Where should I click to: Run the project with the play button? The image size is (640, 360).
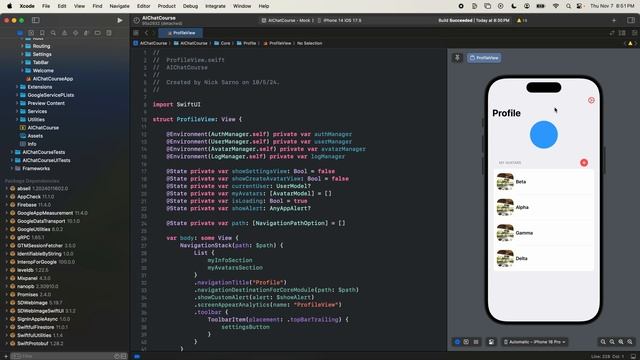[x=120, y=20]
